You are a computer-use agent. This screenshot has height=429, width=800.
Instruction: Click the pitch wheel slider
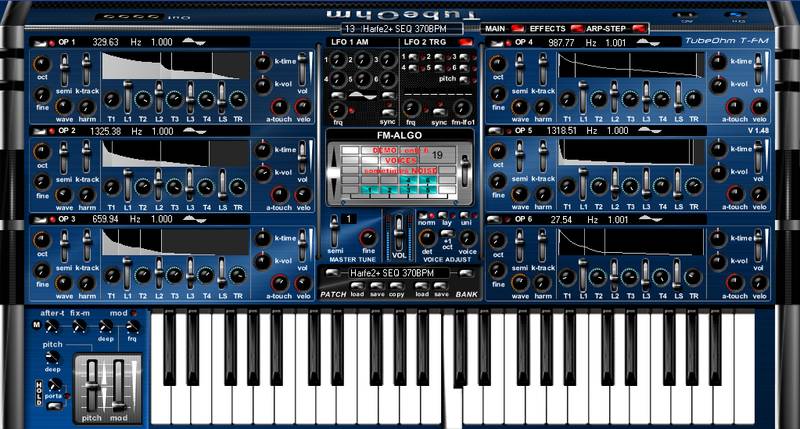coord(92,385)
